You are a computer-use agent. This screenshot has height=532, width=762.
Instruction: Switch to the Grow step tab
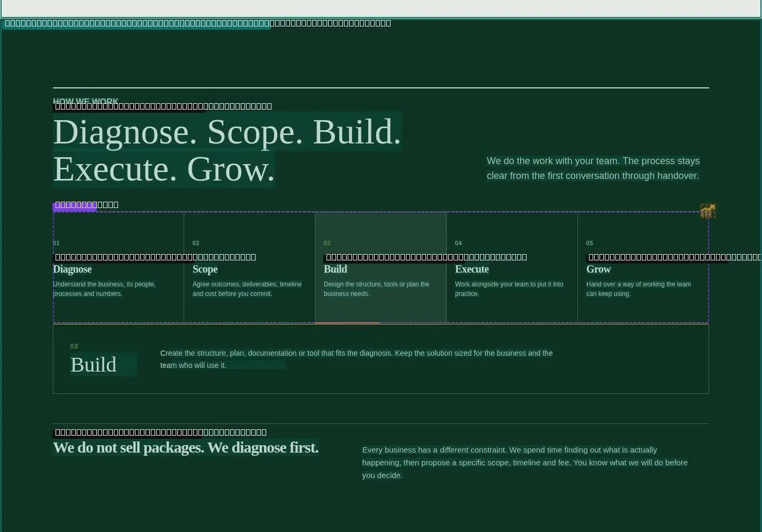pyautogui.click(x=643, y=267)
